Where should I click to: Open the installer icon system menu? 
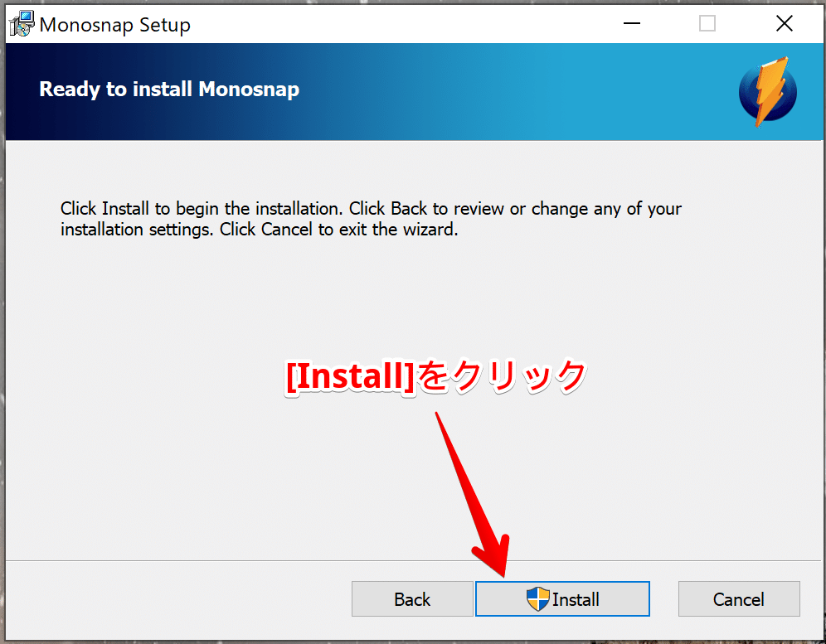[x=22, y=24]
